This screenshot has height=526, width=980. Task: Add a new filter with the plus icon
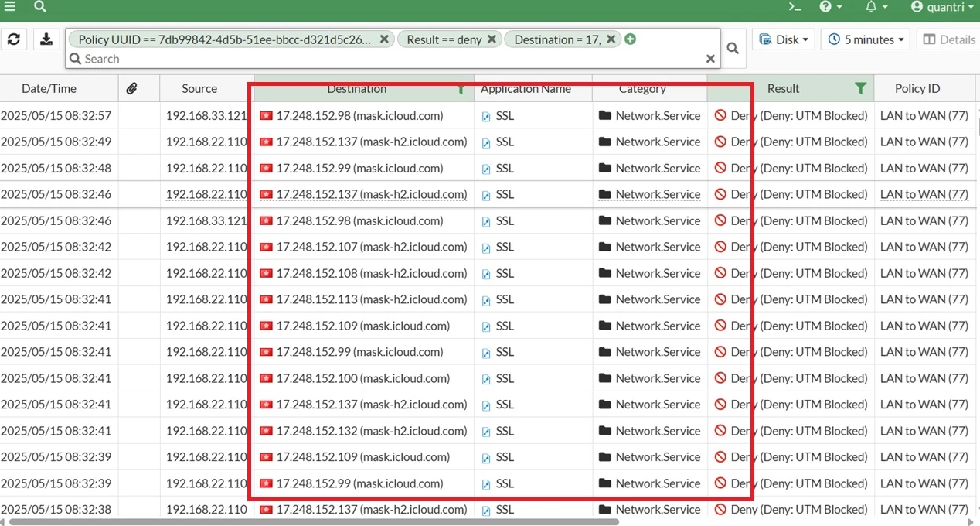pos(631,39)
